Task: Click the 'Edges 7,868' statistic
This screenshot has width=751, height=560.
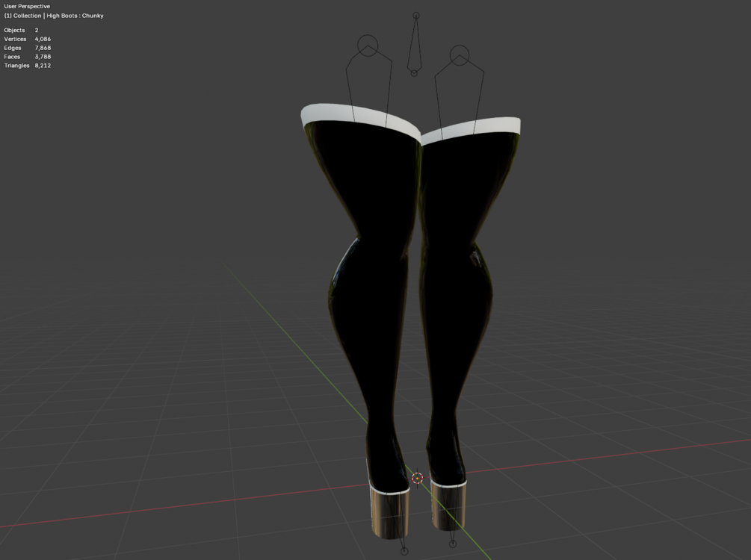Action: point(28,48)
